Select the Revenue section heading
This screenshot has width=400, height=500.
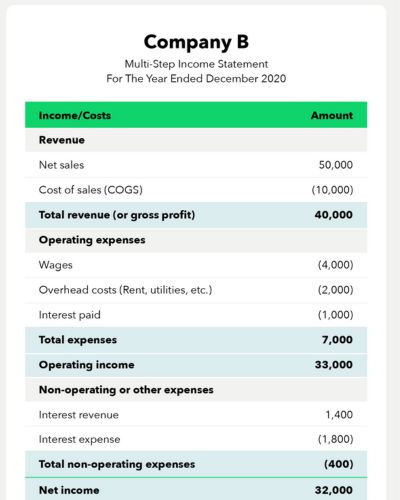(x=62, y=140)
